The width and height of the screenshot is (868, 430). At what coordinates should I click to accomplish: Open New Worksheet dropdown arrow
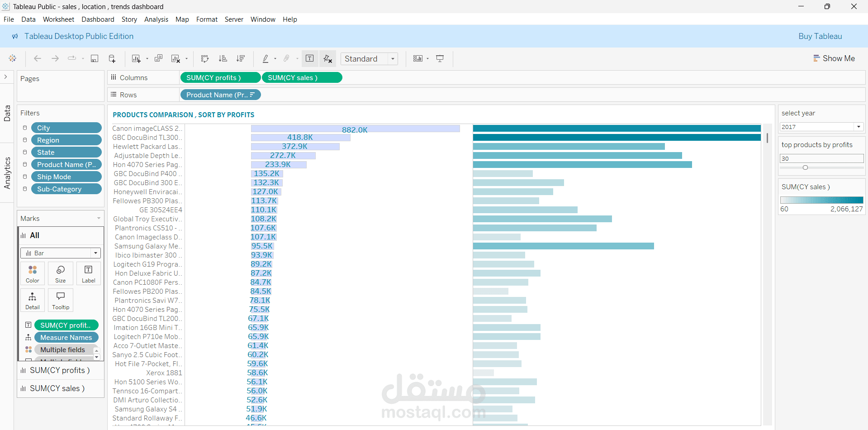click(147, 59)
